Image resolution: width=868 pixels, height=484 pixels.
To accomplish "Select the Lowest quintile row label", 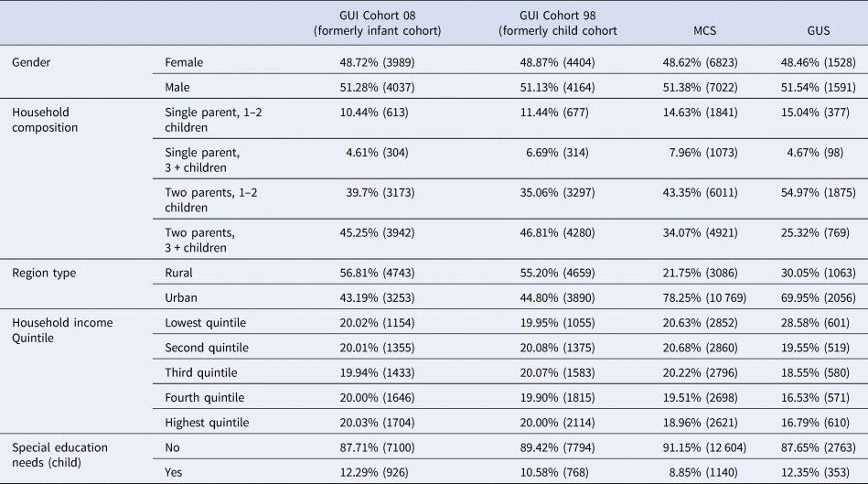I will [x=206, y=323].
